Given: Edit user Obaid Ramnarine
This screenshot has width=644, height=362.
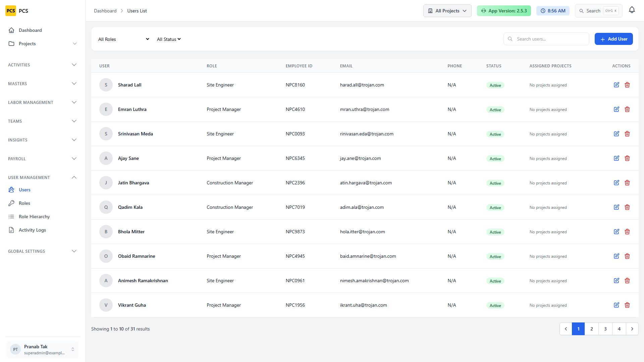Looking at the screenshot, I should [x=616, y=256].
